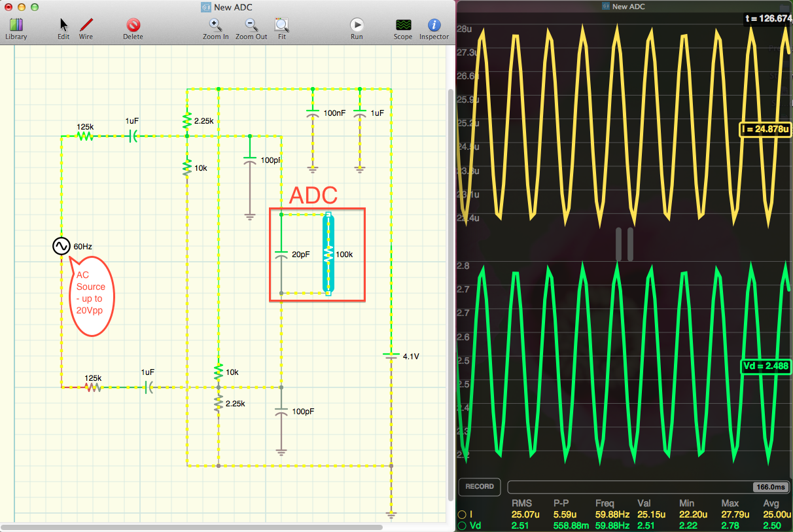
Task: Select the lower 1uF capacitor by the 125k resistor
Action: click(x=149, y=387)
